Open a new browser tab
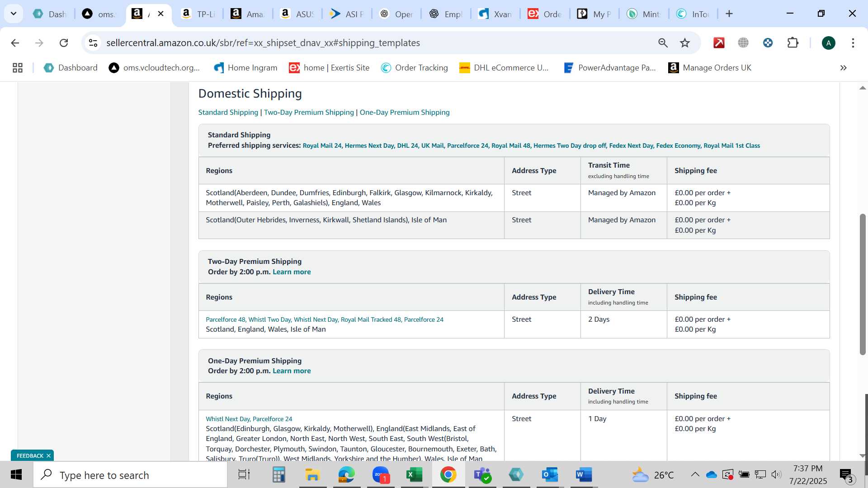This screenshot has width=868, height=488. [729, 14]
